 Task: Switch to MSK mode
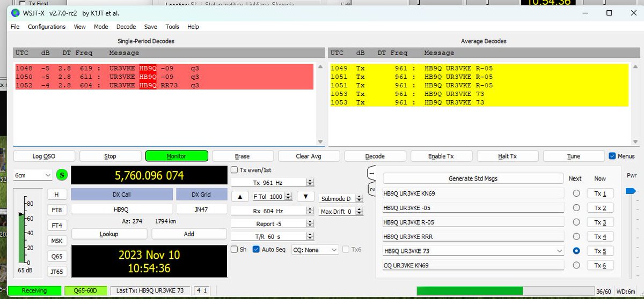[x=56, y=241]
